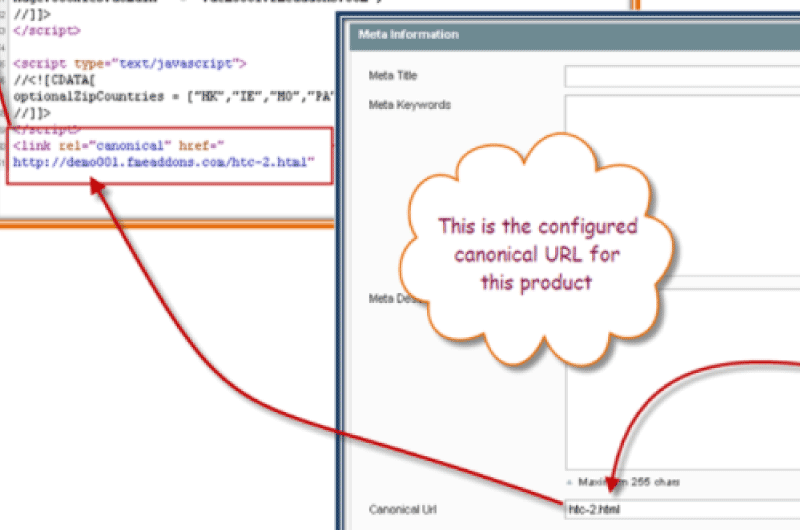Click the Meta Title input field
The image size is (800, 530).
[682, 77]
